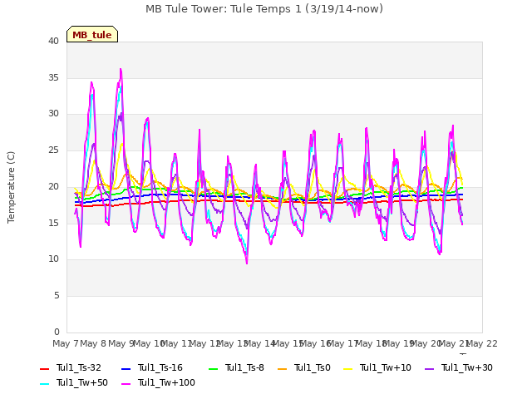Toggle the Tul1_Tw+30 legend entry
The image size is (532, 399).
[459, 367]
